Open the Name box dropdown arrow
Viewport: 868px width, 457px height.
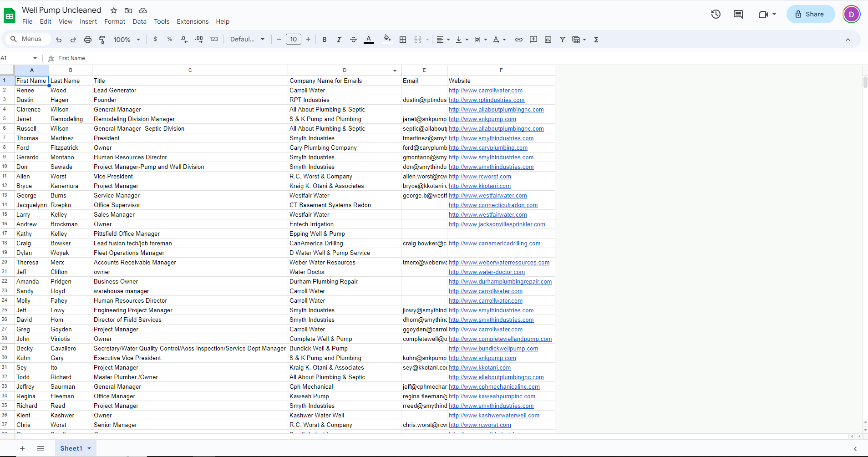tap(35, 58)
